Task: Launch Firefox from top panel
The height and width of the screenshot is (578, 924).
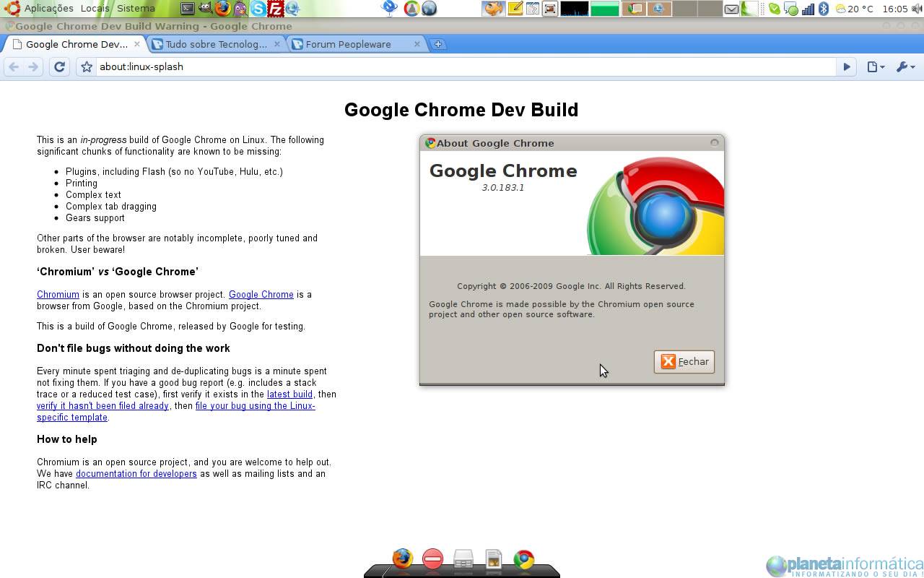Action: coord(222,9)
